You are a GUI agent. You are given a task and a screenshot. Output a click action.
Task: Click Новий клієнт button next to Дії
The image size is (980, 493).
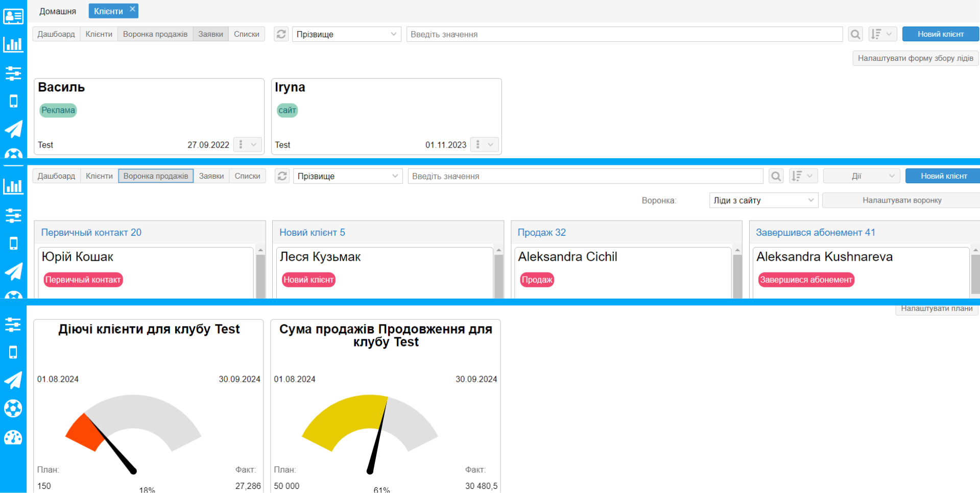pos(944,176)
